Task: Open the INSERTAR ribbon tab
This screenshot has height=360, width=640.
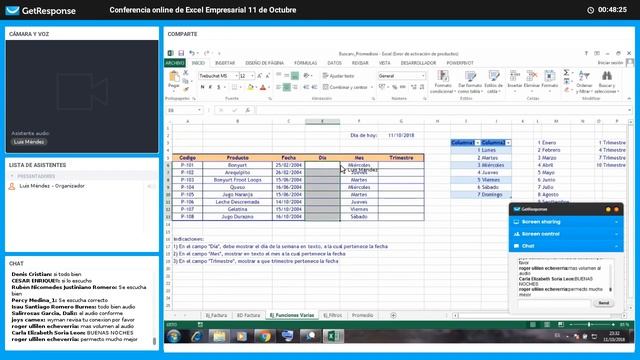Action: pos(225,63)
